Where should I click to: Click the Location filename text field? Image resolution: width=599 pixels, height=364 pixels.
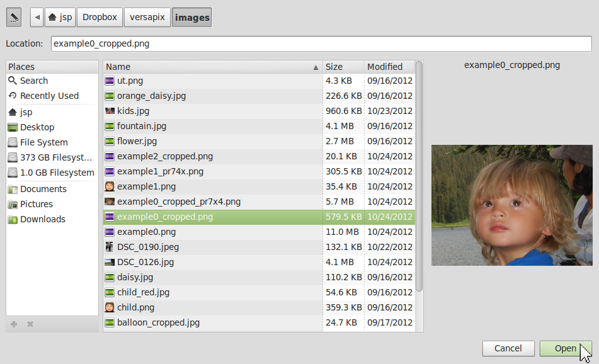click(321, 43)
